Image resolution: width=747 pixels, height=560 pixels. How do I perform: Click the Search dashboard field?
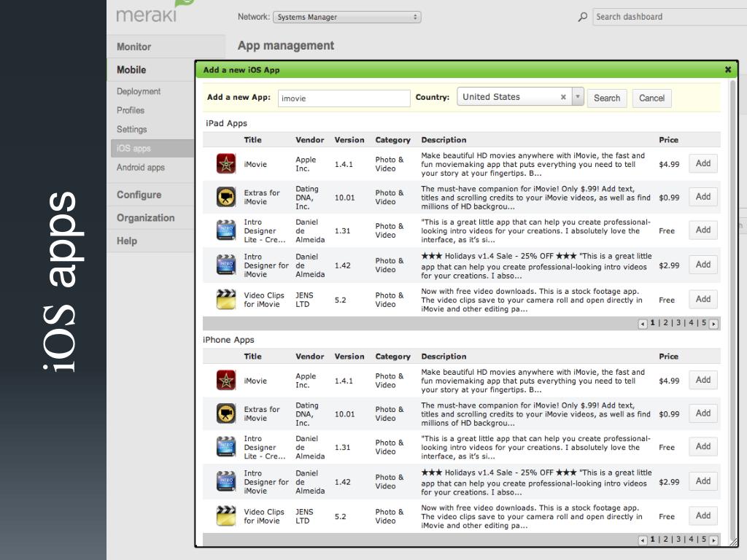670,17
